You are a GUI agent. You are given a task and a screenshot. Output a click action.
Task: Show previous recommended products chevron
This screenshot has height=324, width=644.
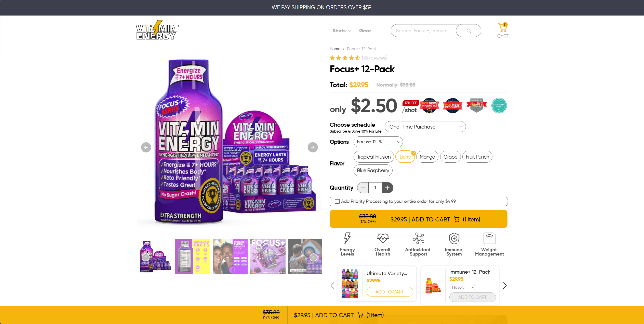tap(332, 286)
